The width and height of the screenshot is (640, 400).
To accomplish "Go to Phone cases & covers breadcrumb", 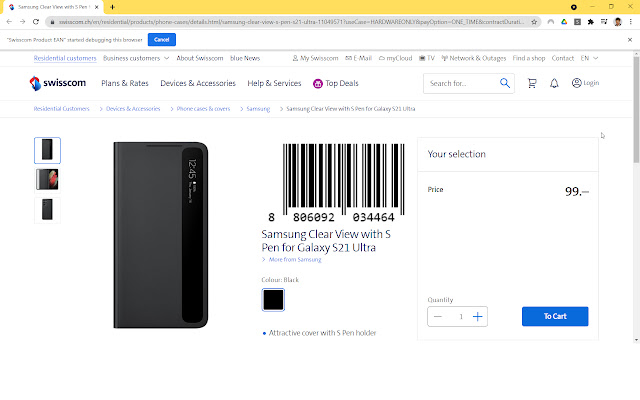I will point(203,109).
